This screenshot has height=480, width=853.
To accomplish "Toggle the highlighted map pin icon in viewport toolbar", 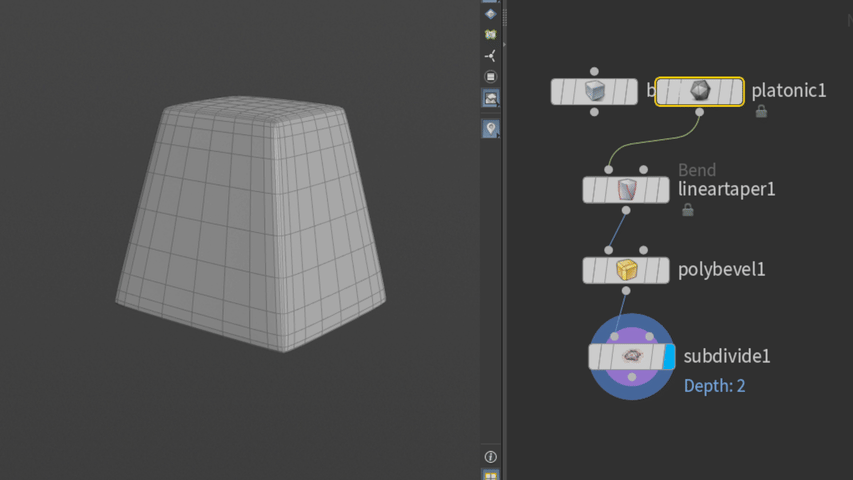I will [490, 128].
